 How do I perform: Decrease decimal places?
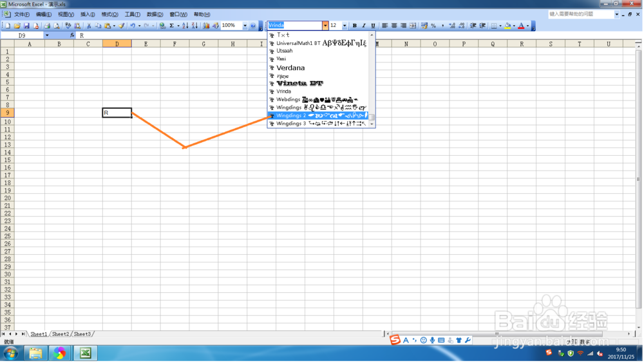click(462, 26)
